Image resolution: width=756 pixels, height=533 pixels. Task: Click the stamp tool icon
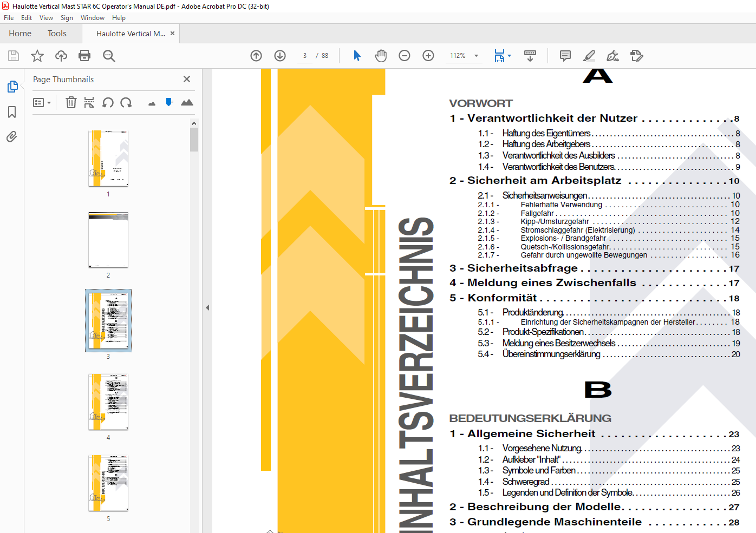[637, 56]
